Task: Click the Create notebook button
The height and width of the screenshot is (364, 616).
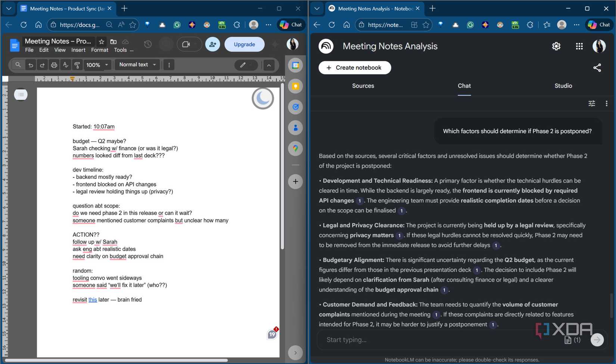Action: tap(354, 68)
